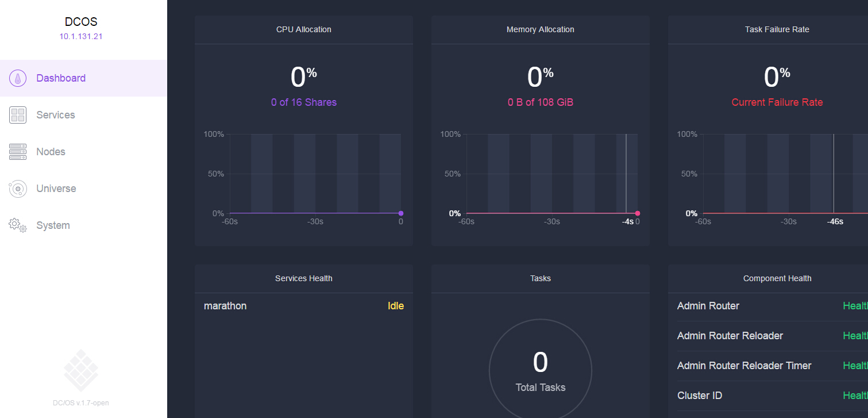Click the Task Failure Rate 0% value
The image size is (868, 418).
pos(777,77)
